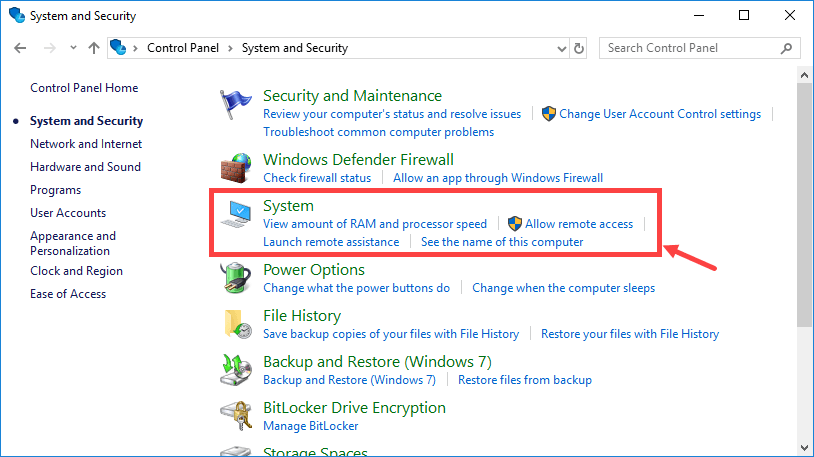Click the BitLocker Drive Encryption lock icon
This screenshot has height=457, width=814.
pyautogui.click(x=236, y=415)
